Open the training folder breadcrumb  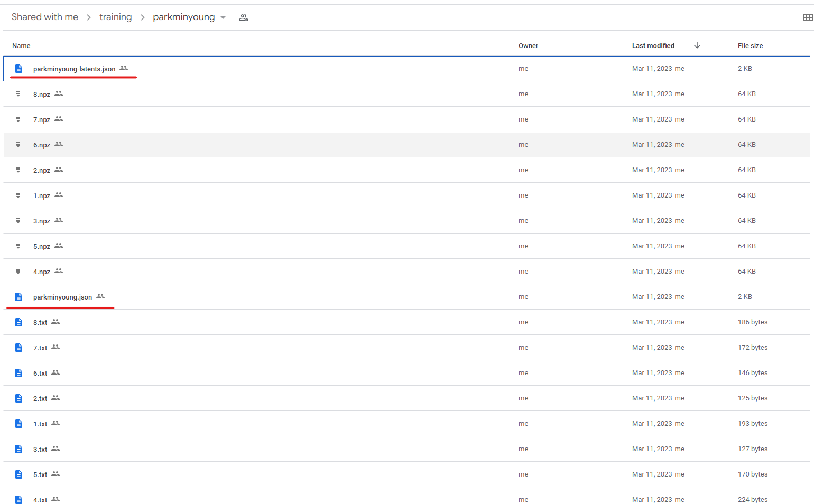115,16
